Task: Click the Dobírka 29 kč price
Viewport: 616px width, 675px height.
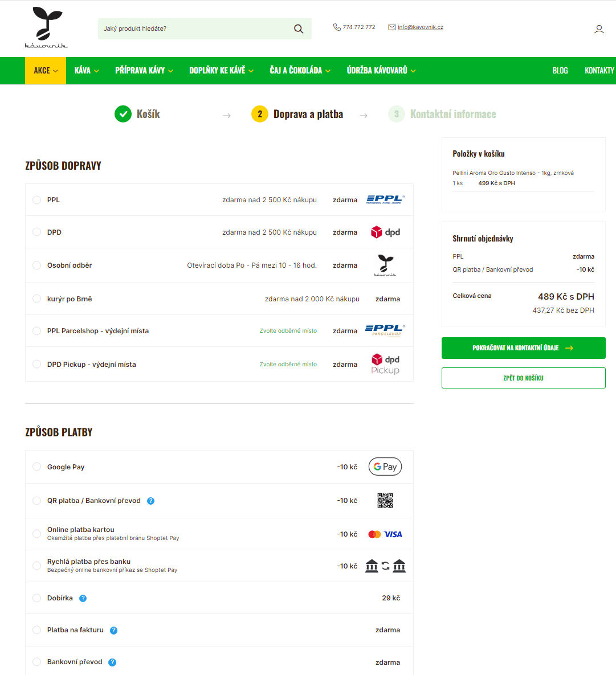Action: 391,598
